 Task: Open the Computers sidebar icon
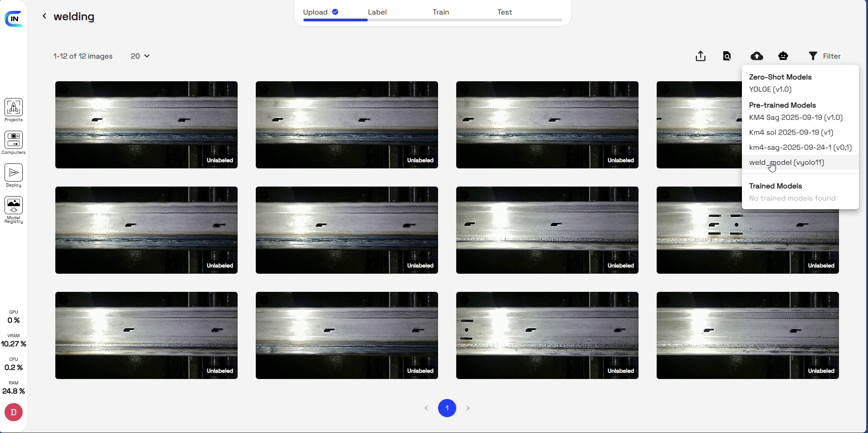[14, 141]
